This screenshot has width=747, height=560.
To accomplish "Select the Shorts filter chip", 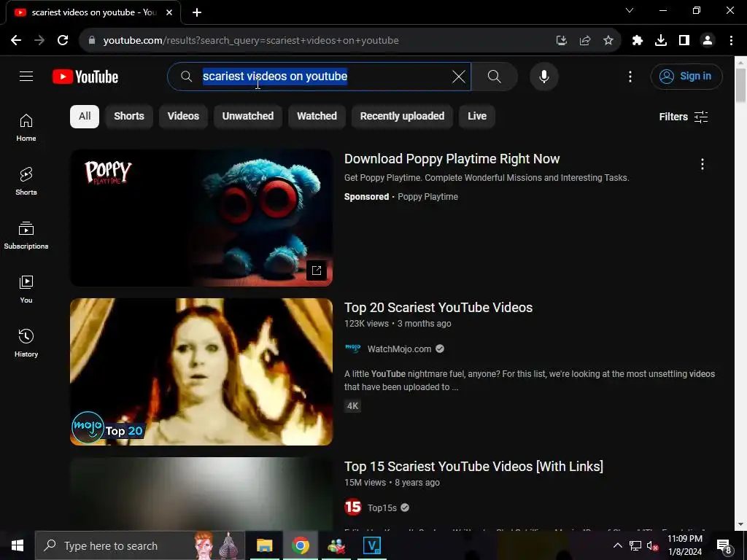I will [x=129, y=116].
